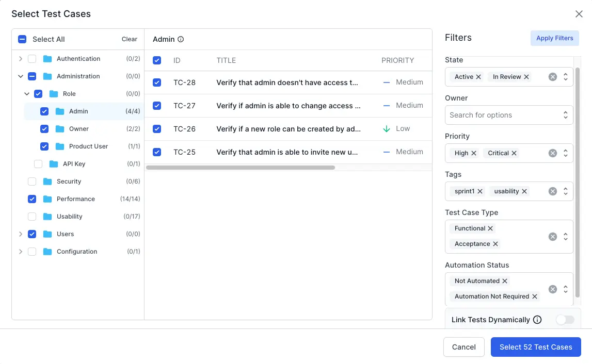
Task: Click Select 52 Test Cases button
Action: pos(535,347)
